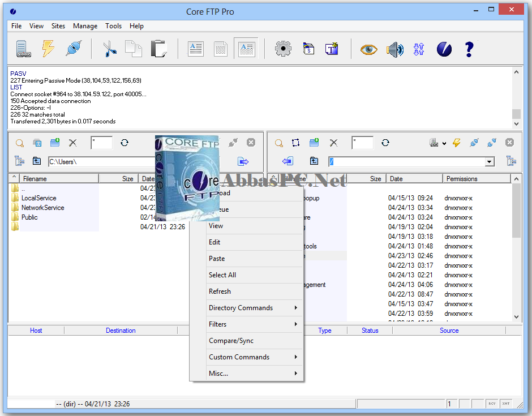532x416 pixels.
Task: Click the Destination queue column header
Action: 121,331
